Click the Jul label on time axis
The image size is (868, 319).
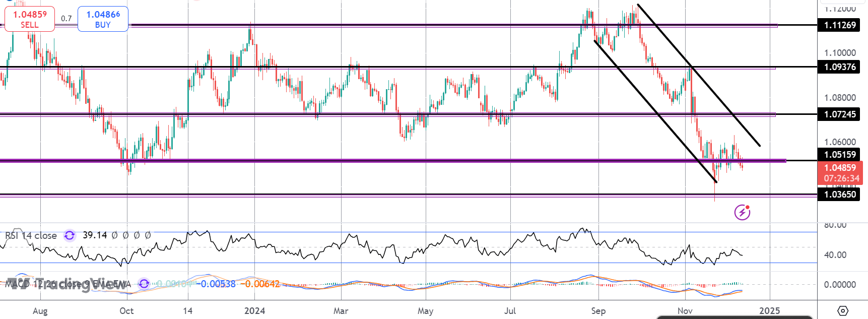(x=510, y=310)
